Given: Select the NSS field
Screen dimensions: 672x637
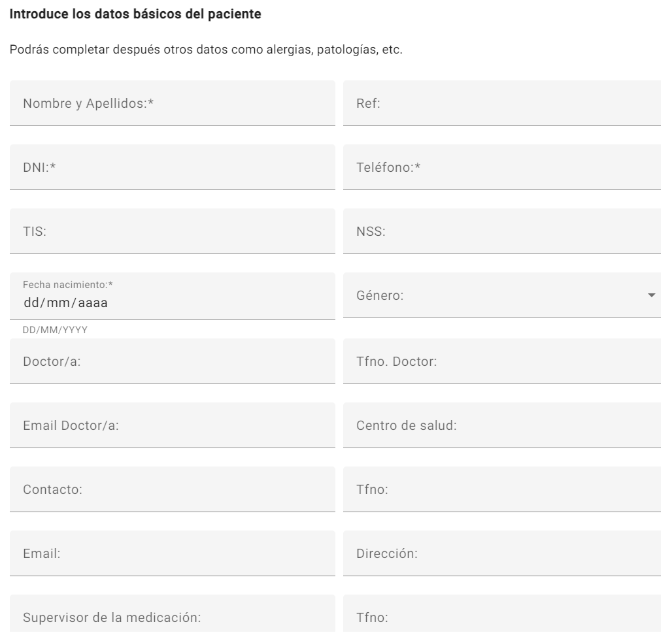Looking at the screenshot, I should pyautogui.click(x=501, y=231).
